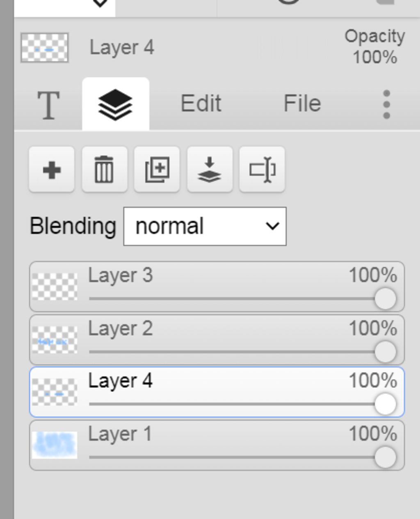Click the rename layer icon

tap(262, 170)
